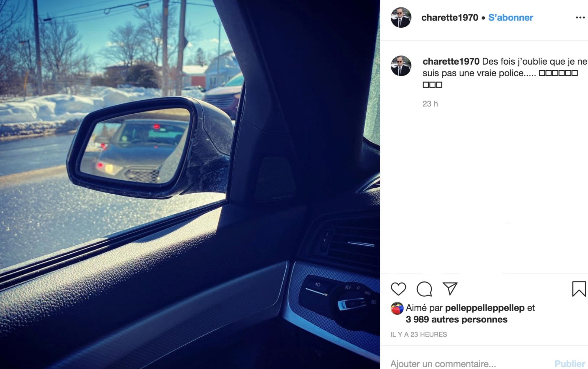Click the Publier button
Viewport: 588px width, 369px height.
pos(570,363)
